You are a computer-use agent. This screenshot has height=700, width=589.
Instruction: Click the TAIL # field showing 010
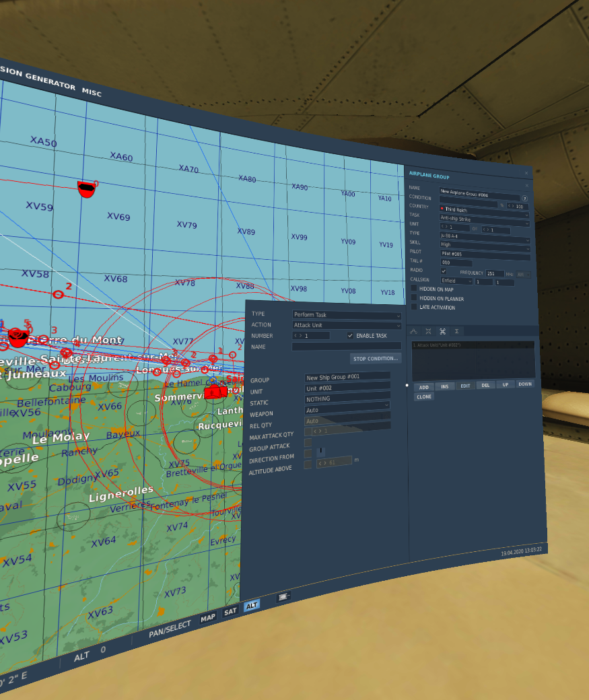click(456, 262)
